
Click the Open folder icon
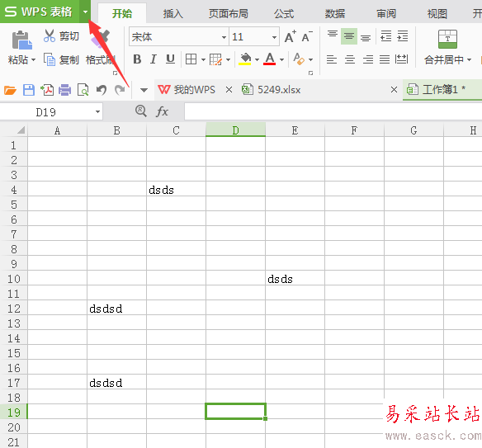tap(10, 90)
